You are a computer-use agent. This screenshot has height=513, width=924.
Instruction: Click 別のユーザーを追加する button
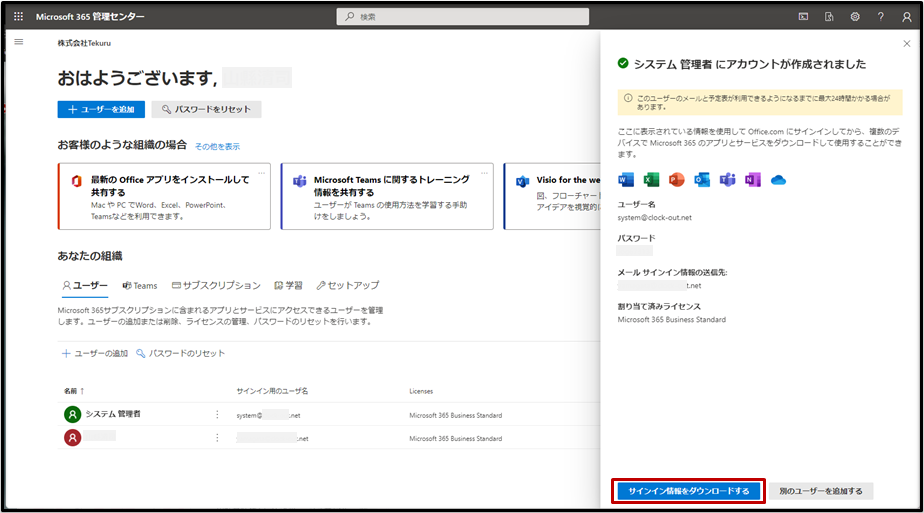pos(821,491)
